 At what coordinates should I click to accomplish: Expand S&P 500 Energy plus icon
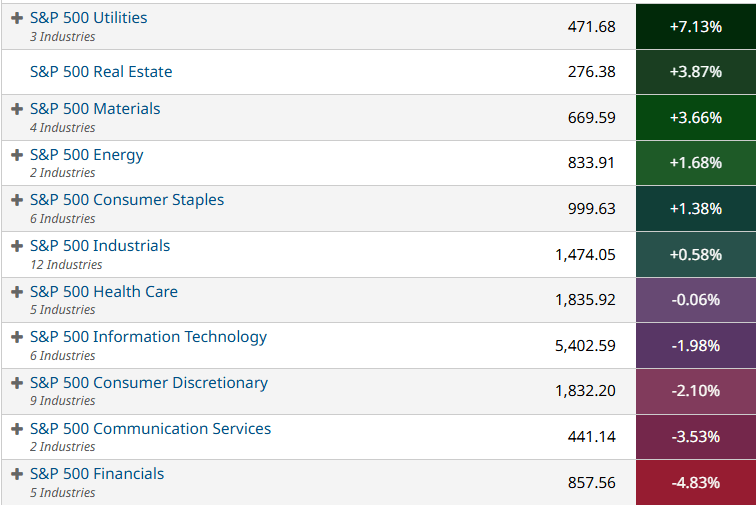click(x=17, y=155)
